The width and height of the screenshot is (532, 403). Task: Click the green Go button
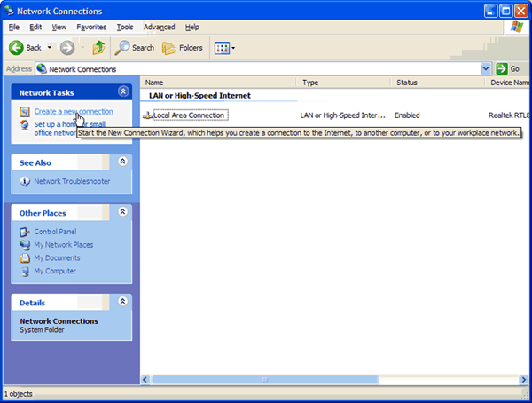click(507, 68)
